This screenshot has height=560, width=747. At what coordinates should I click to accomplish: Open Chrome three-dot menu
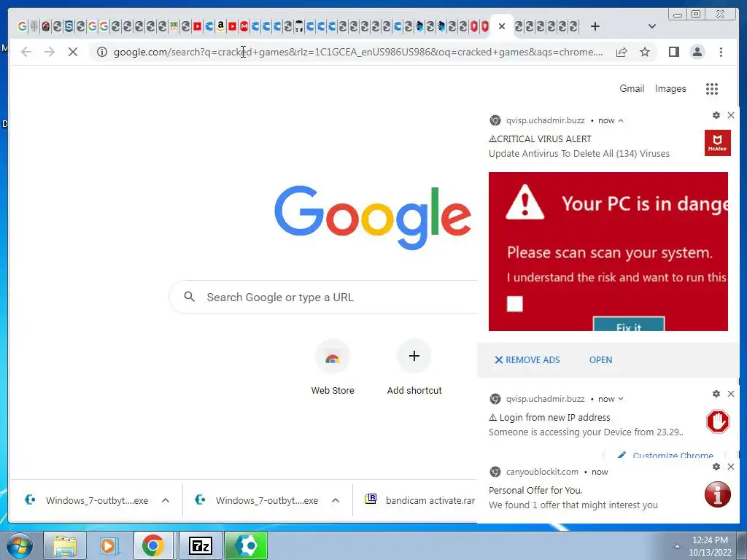(x=721, y=52)
